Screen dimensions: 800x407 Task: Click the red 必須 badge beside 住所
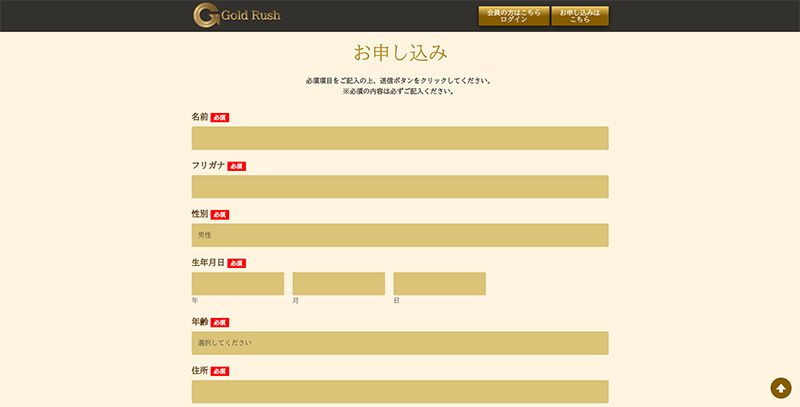(220, 371)
